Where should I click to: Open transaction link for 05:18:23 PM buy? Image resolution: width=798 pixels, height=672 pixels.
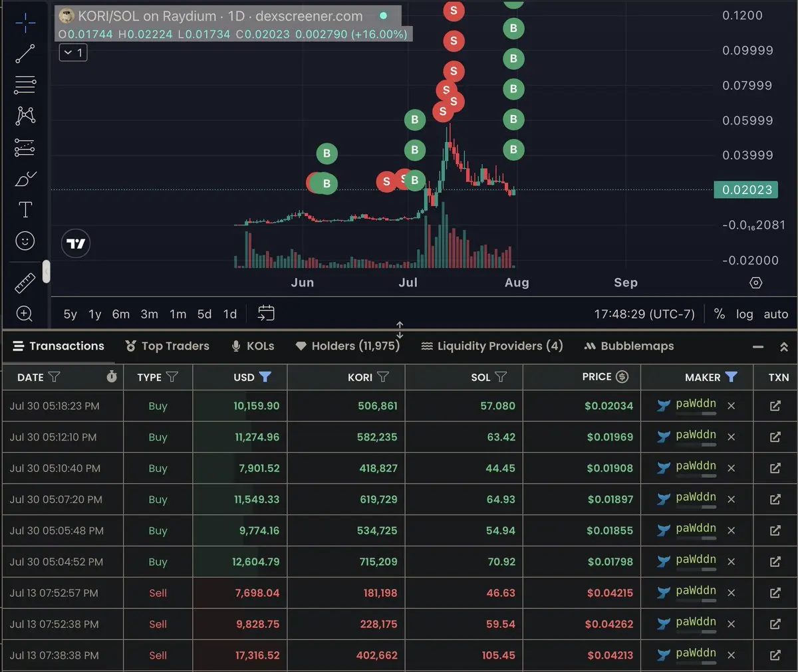[775, 405]
